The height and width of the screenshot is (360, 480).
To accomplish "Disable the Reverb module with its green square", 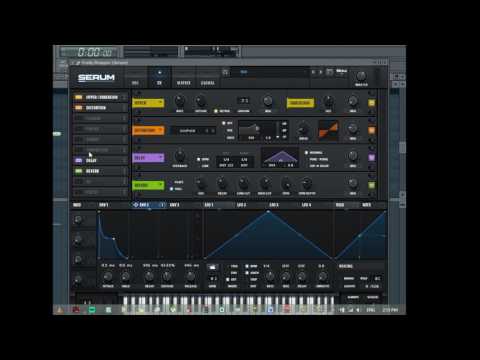I will 371,185.
